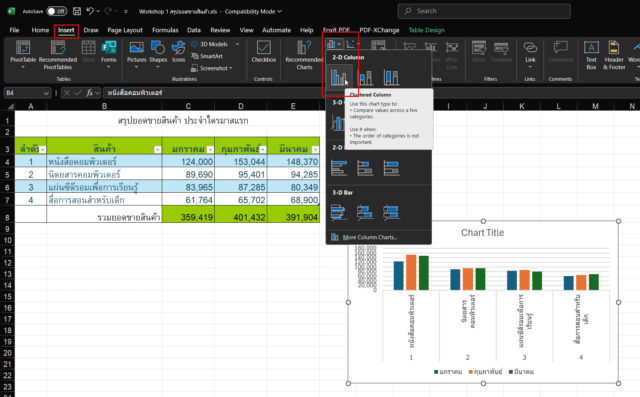This screenshot has height=397, width=640.
Task: Click the กุมภาพันธ์ legend entry in chart
Action: (x=485, y=372)
